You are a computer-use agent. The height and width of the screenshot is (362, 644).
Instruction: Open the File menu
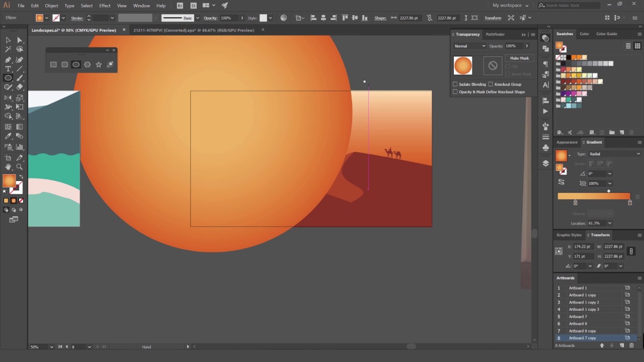coord(21,6)
